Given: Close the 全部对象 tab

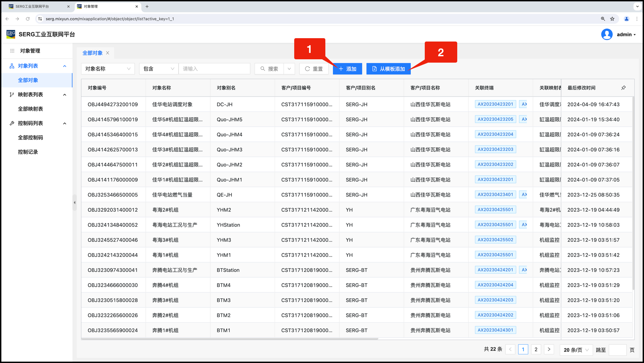Looking at the screenshot, I should click(x=107, y=53).
